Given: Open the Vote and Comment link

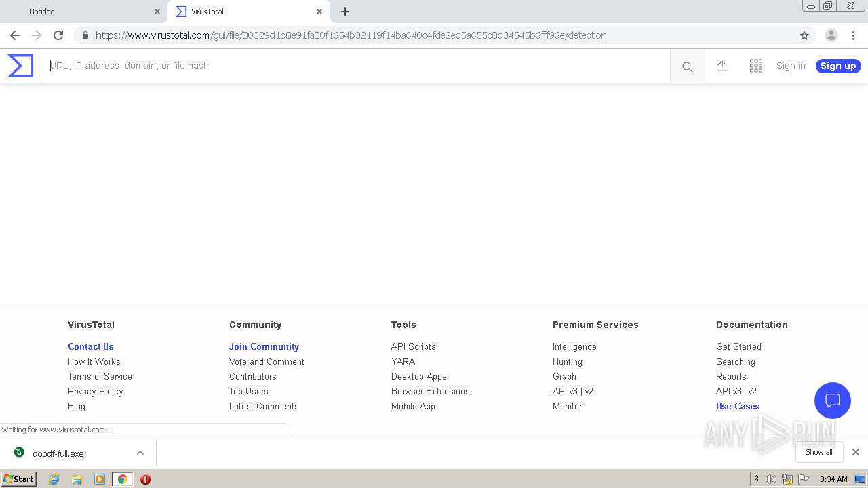Looking at the screenshot, I should click(x=267, y=361).
